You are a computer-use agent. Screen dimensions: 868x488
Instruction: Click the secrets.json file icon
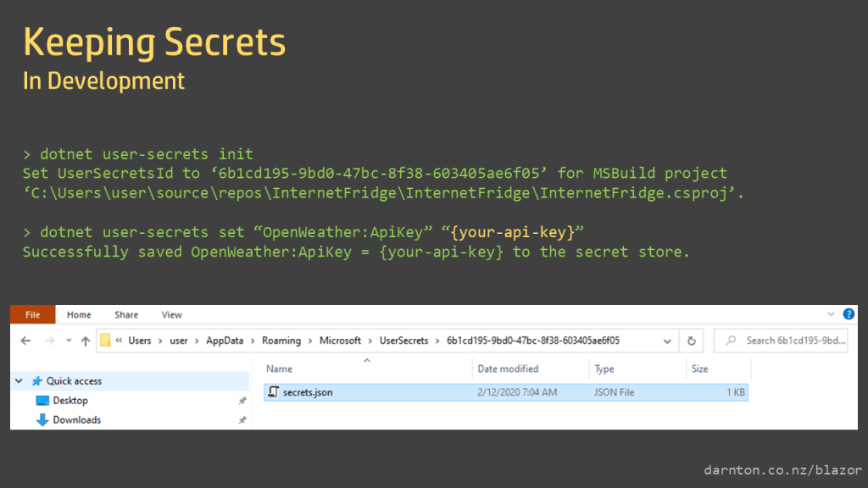[x=273, y=392]
